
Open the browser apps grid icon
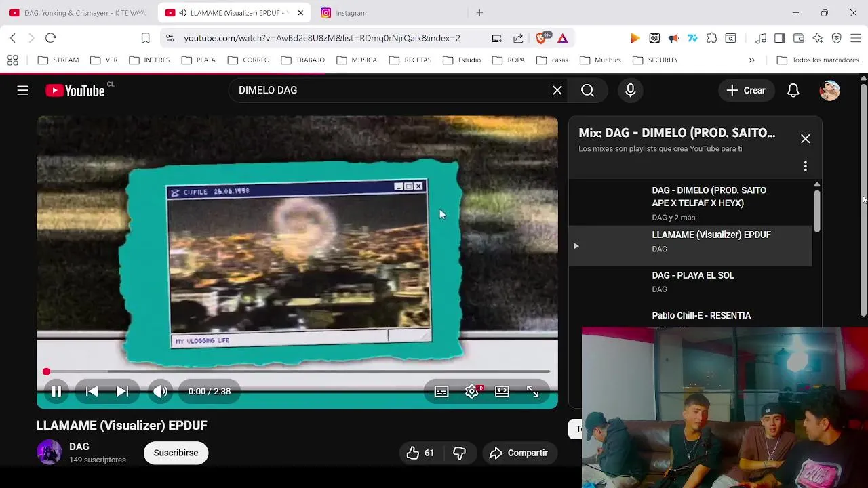click(x=13, y=60)
